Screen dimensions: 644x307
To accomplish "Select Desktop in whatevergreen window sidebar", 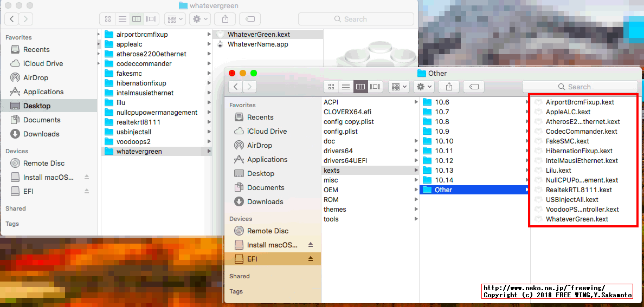I will pyautogui.click(x=49, y=106).
